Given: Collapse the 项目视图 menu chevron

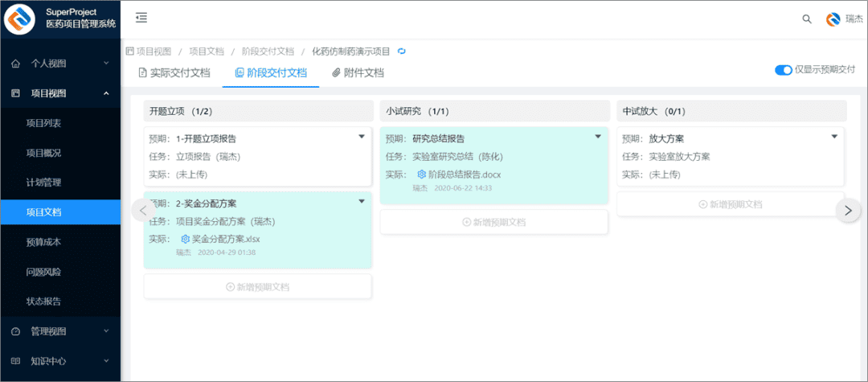Looking at the screenshot, I should pos(106,93).
